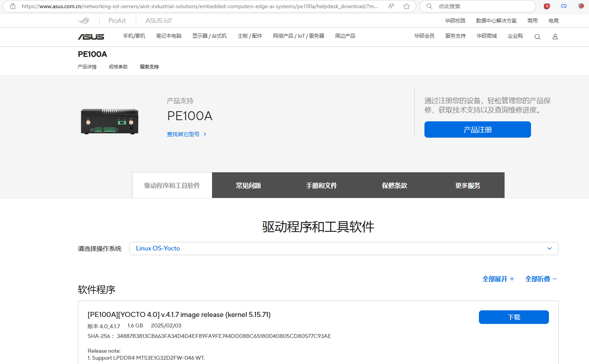Open the 产品详情 sub-navigation tab
This screenshot has width=589, height=364.
[x=87, y=67]
